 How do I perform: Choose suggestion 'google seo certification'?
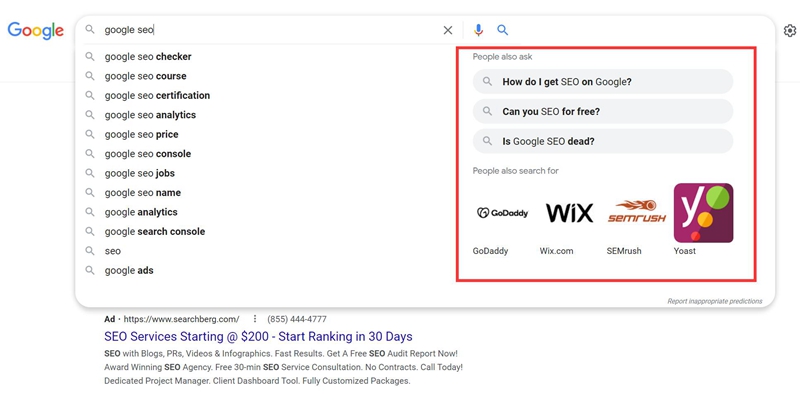[157, 95]
